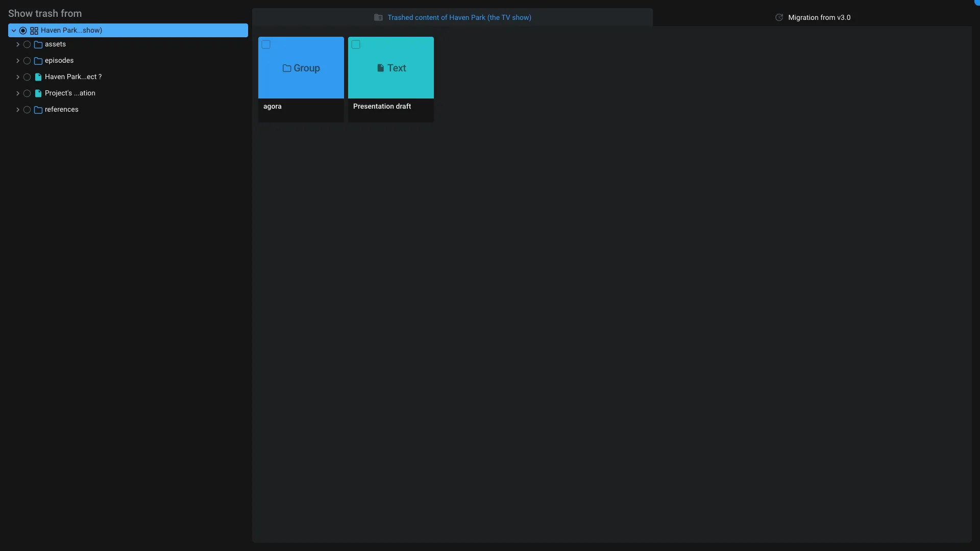Click the Haven Park...ect ? document icon
980x551 pixels.
[x=38, y=77]
